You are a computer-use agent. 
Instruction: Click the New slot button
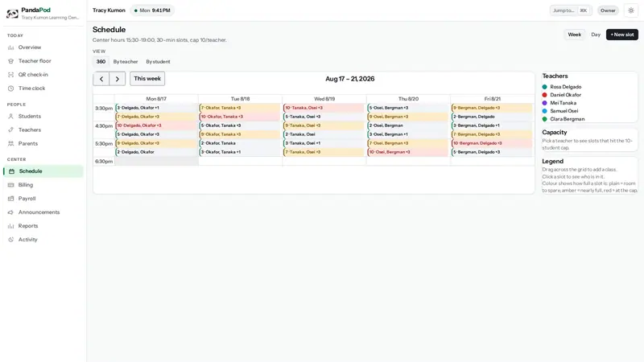click(621, 35)
